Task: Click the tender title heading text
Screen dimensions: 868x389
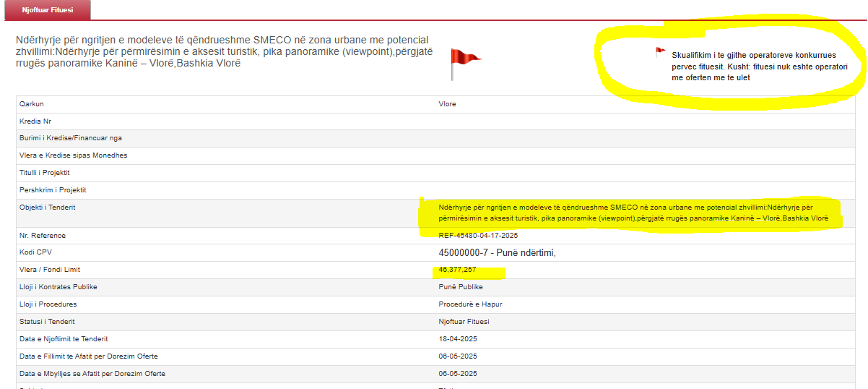Action: (x=222, y=51)
